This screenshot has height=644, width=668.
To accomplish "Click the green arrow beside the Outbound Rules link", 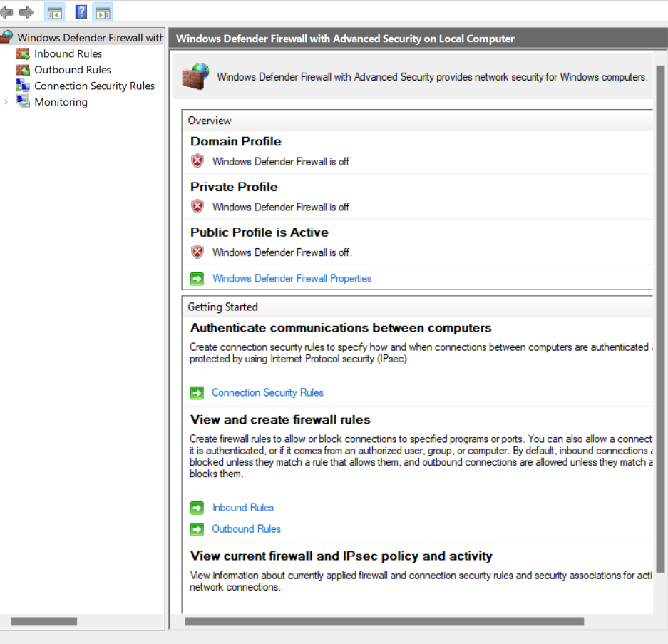I will pos(197,529).
